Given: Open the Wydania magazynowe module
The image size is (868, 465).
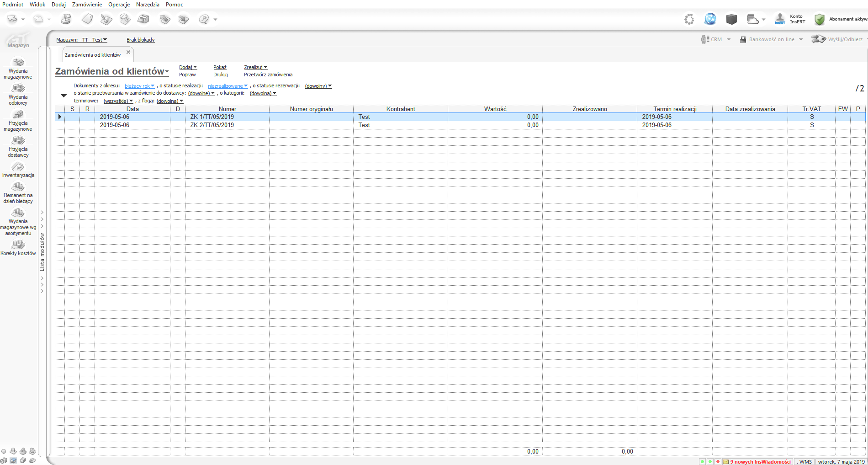Looking at the screenshot, I should pyautogui.click(x=18, y=68).
